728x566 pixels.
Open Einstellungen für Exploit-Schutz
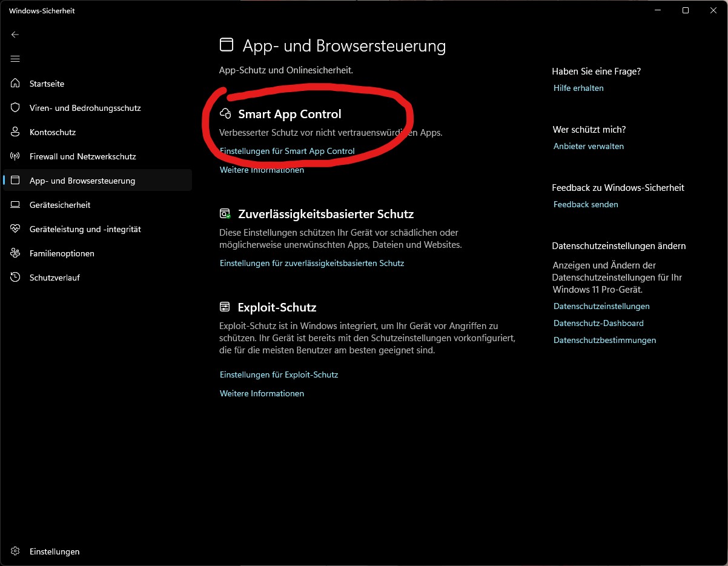[x=279, y=375]
